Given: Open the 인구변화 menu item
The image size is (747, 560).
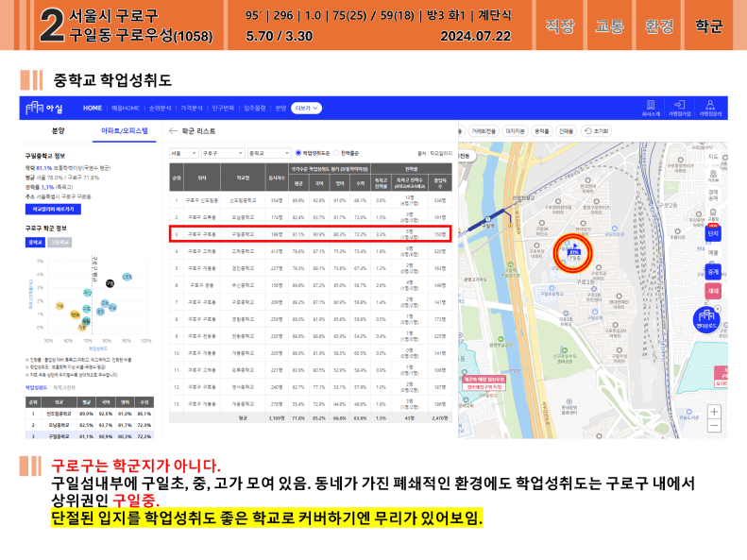Looking at the screenshot, I should click(x=223, y=108).
